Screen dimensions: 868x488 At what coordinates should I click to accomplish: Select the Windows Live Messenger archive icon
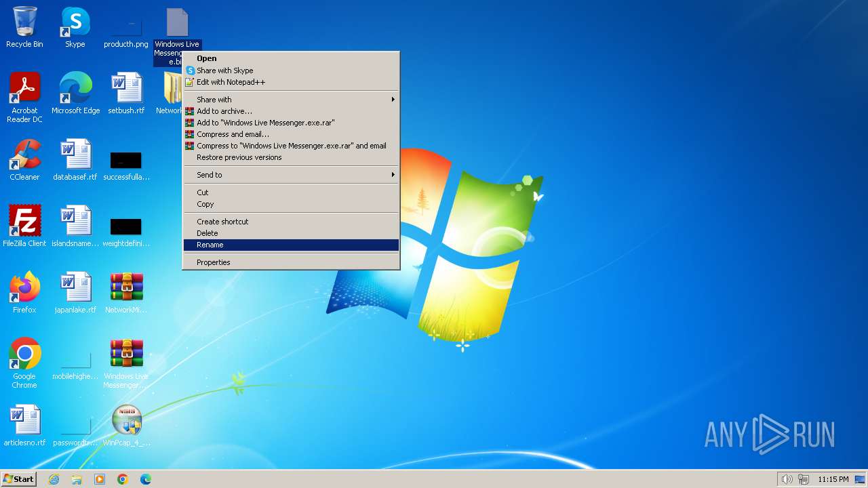click(126, 363)
